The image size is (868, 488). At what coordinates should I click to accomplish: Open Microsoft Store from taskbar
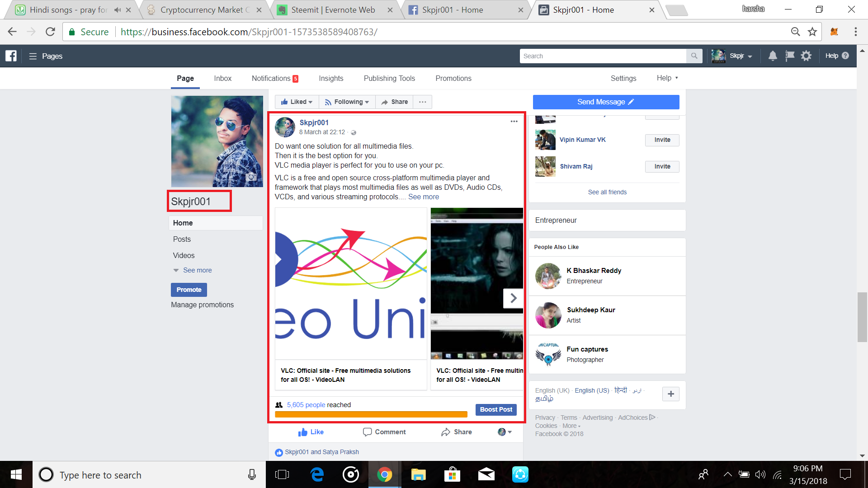[x=452, y=474]
